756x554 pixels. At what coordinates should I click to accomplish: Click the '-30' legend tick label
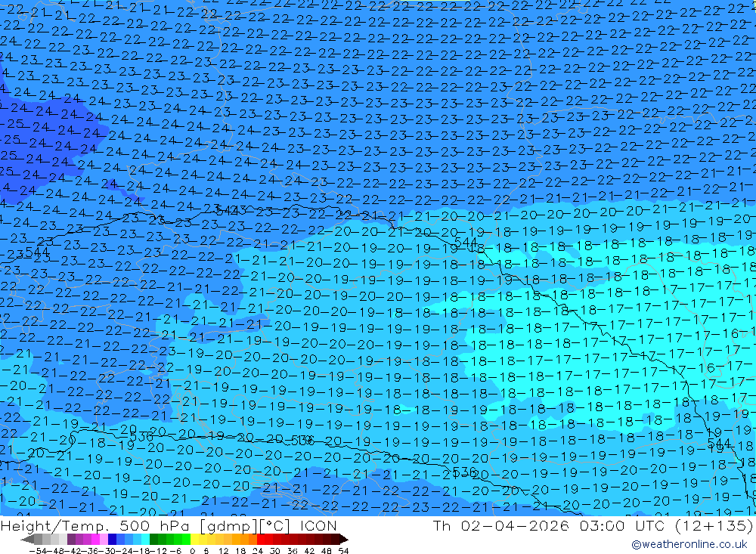click(x=108, y=551)
